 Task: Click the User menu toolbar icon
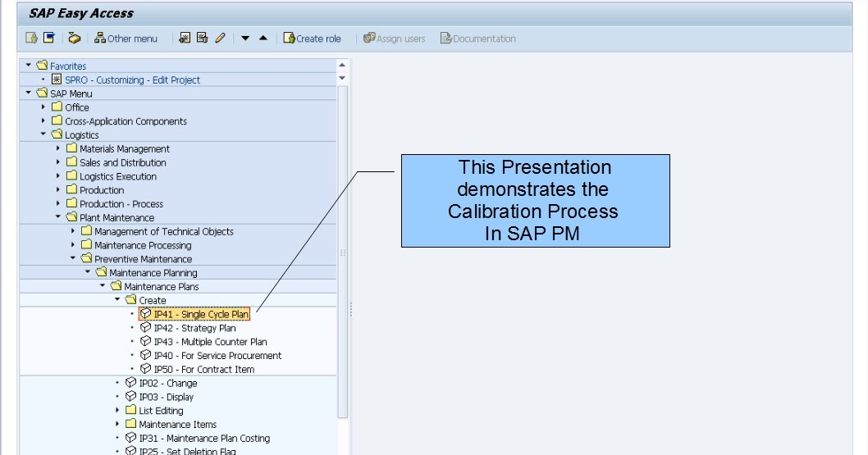[31, 39]
